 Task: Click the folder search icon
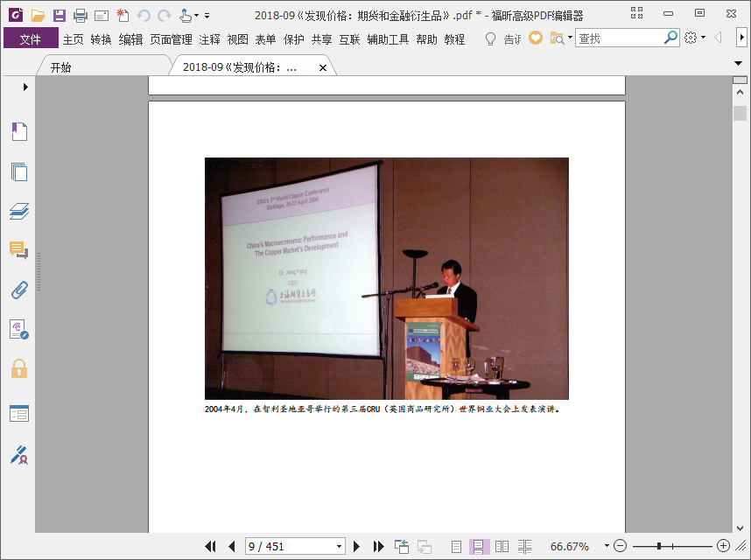[x=557, y=38]
